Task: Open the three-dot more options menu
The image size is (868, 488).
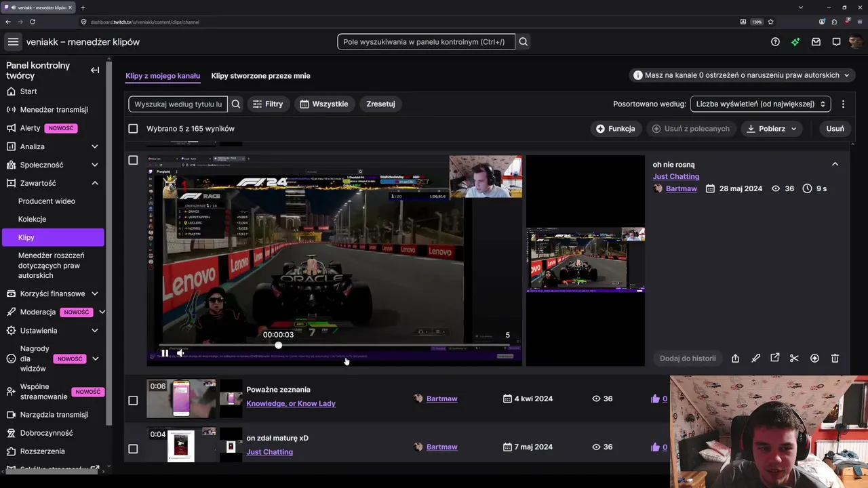Action: click(843, 104)
